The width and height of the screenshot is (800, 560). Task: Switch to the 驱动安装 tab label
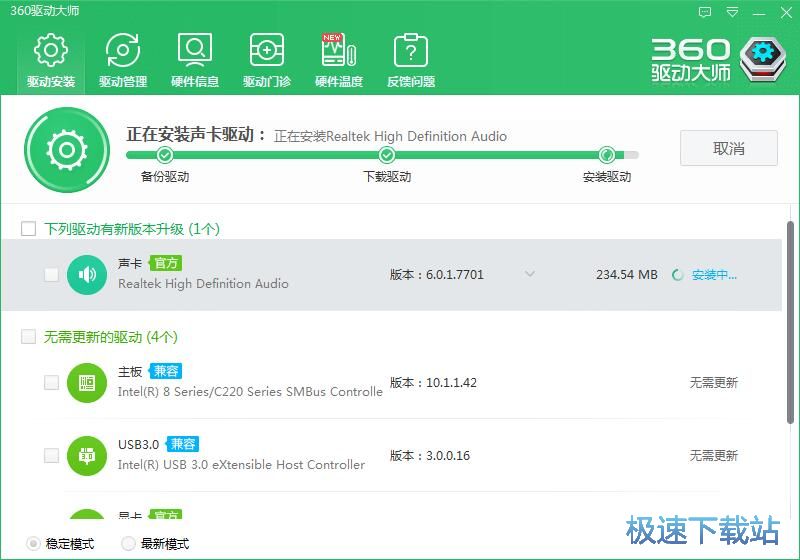click(x=51, y=82)
